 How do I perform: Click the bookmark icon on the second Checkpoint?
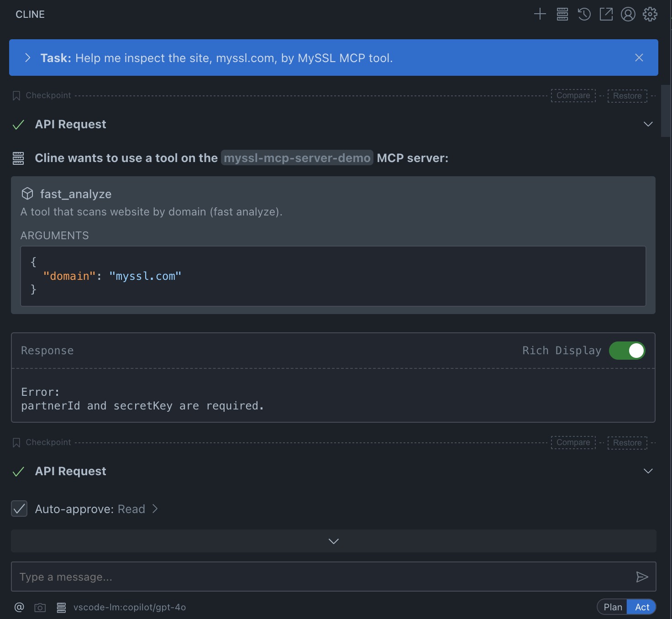click(16, 442)
